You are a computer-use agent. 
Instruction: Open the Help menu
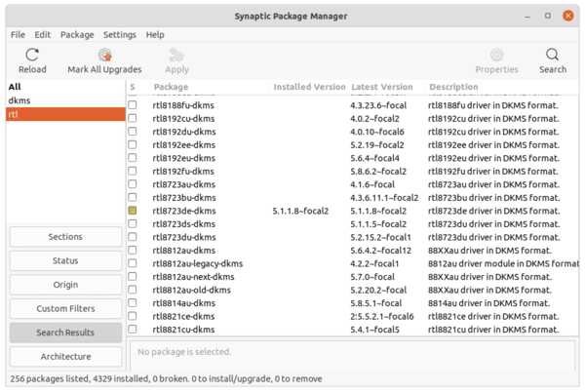[155, 35]
